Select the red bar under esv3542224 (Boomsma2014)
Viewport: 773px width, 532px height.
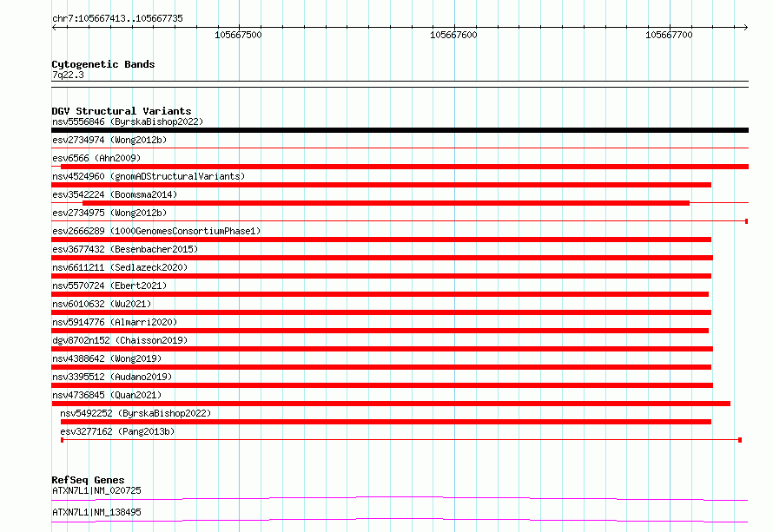coord(386,203)
